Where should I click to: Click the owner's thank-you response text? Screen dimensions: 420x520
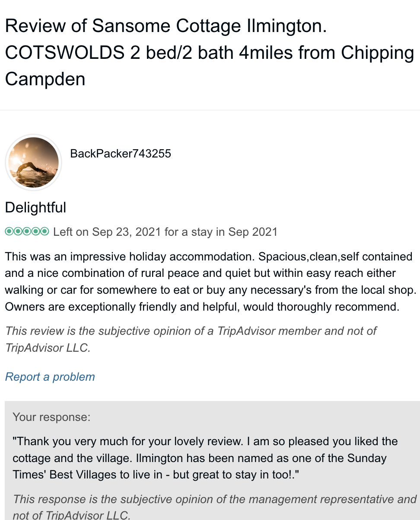(x=205, y=442)
